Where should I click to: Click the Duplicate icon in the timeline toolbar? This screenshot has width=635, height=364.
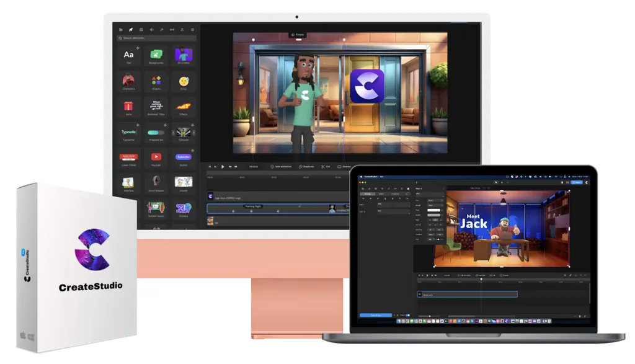(301, 166)
